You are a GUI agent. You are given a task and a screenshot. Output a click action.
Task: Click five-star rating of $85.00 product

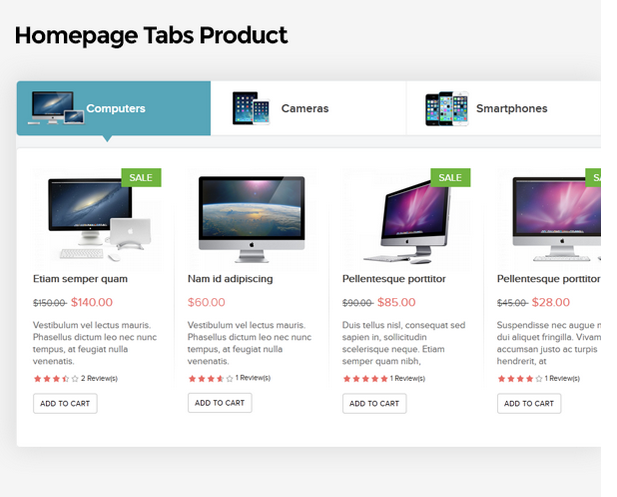365,379
